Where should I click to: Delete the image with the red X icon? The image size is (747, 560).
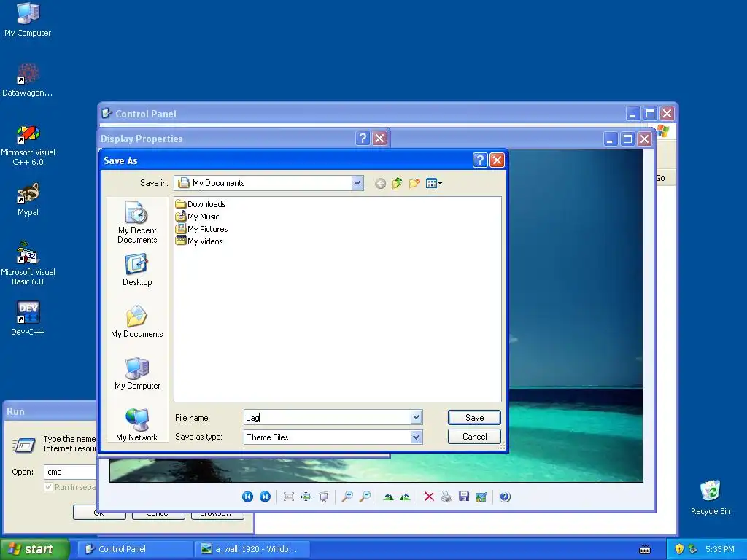[429, 497]
